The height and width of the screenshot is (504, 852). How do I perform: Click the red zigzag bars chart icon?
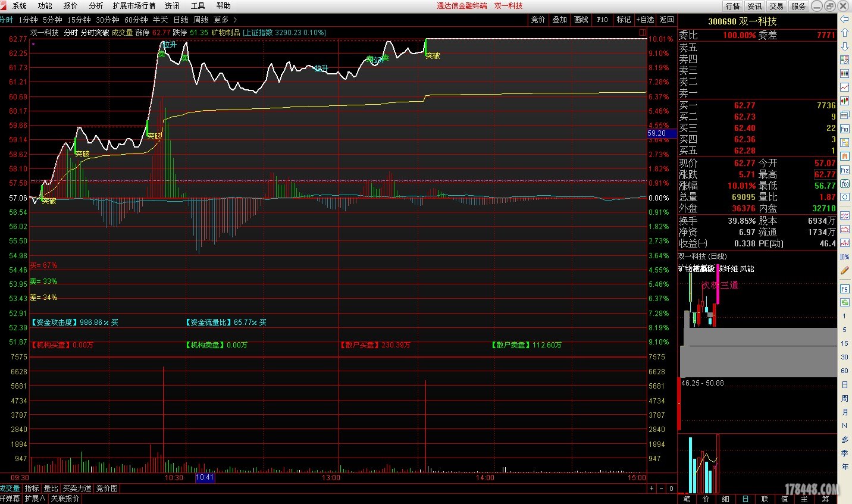click(844, 243)
